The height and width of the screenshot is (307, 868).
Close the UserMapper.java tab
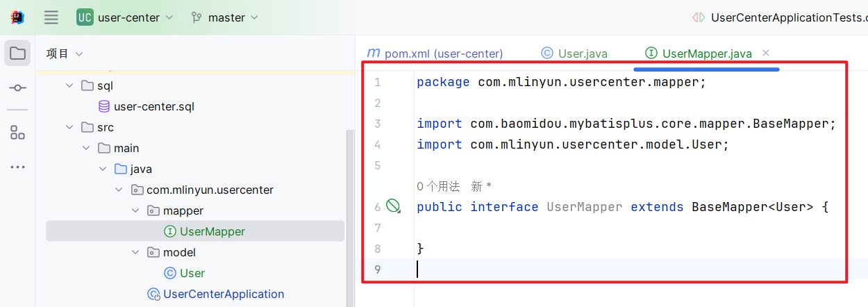(766, 53)
